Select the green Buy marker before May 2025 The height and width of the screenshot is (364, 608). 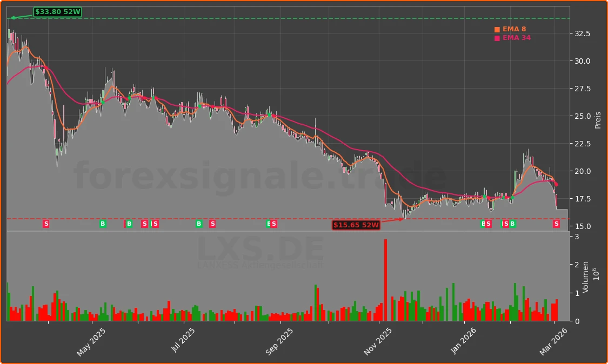point(103,224)
